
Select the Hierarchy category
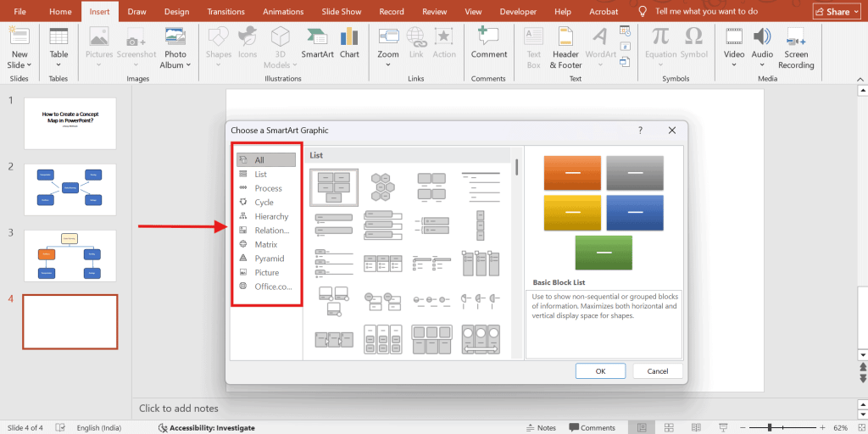(271, 216)
